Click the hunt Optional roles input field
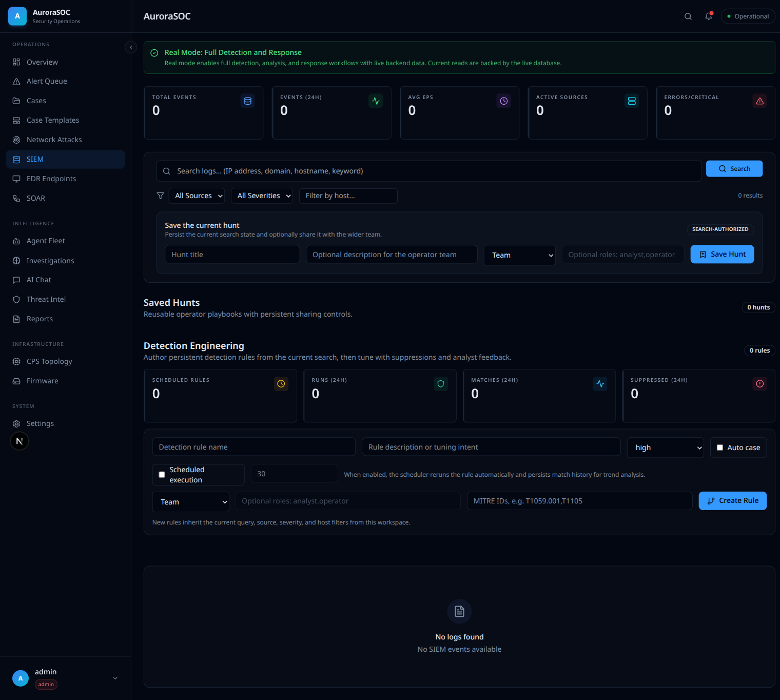 click(623, 255)
